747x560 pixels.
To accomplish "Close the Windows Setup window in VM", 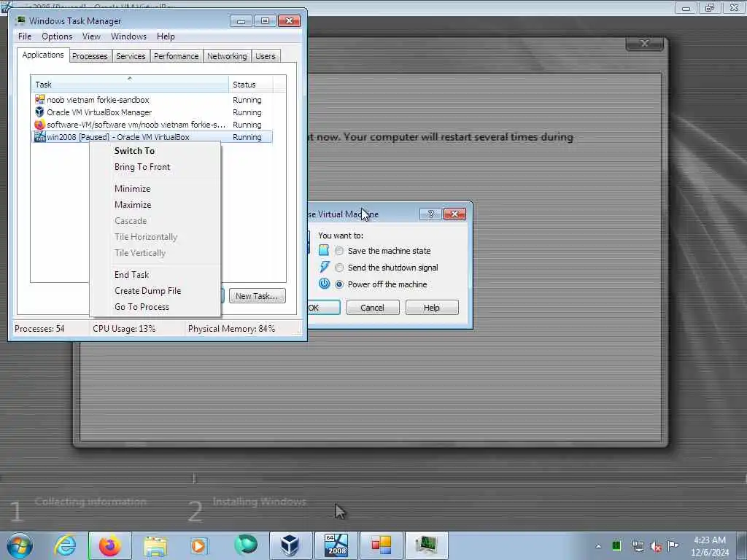I will point(645,43).
